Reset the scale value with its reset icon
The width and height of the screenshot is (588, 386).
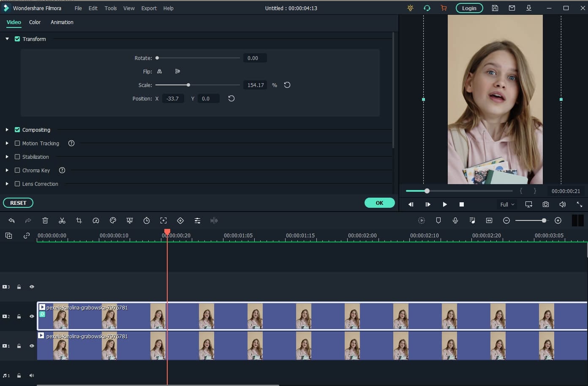click(x=287, y=85)
